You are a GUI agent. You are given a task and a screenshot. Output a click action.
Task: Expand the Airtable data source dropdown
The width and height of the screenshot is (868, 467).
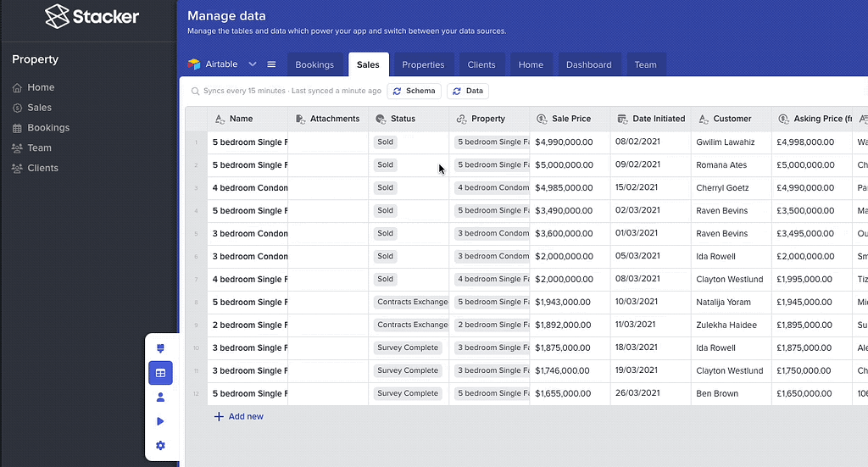click(253, 64)
